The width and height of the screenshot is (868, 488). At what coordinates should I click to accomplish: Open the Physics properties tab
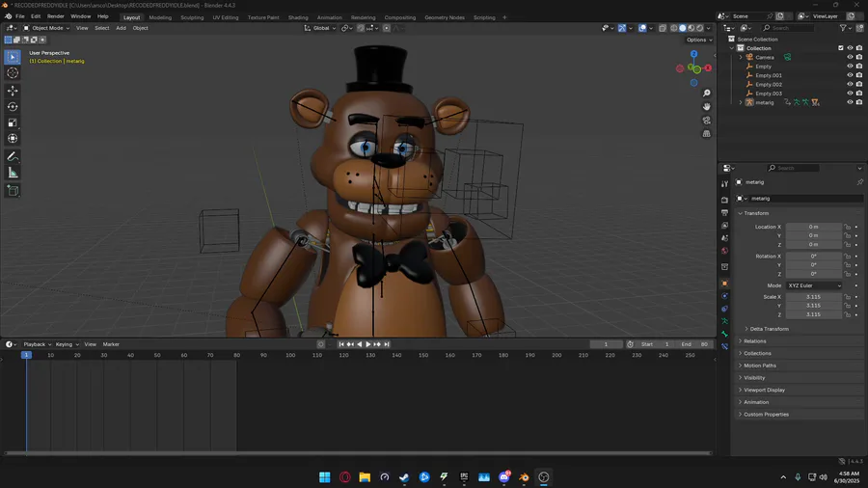(x=724, y=296)
